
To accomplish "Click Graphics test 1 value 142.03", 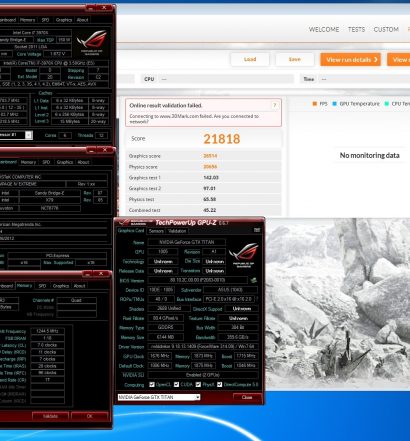I will (211, 178).
